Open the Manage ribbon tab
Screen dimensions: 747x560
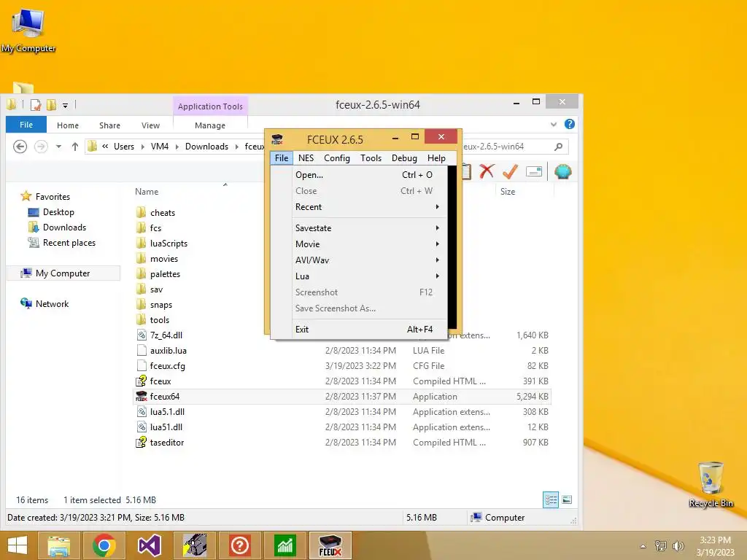click(x=210, y=125)
